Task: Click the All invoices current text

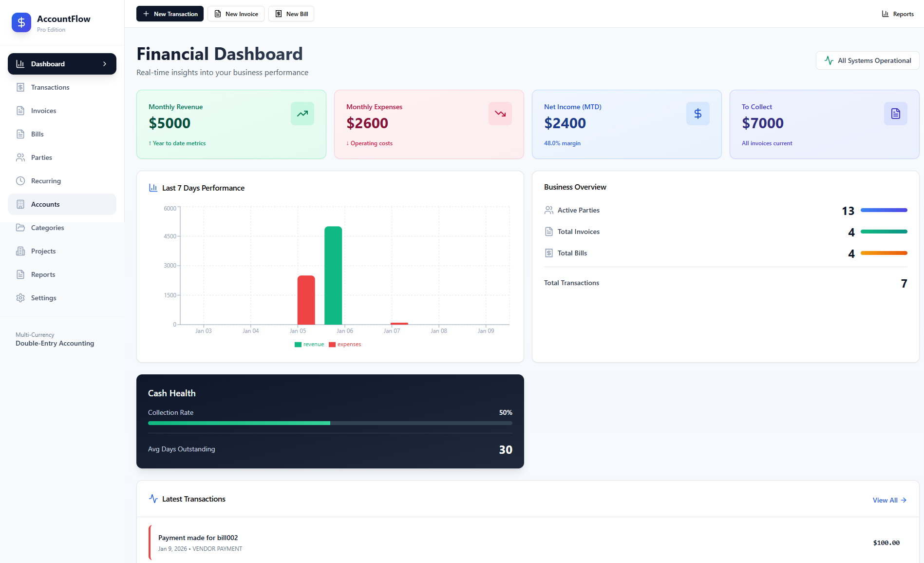Action: click(767, 143)
